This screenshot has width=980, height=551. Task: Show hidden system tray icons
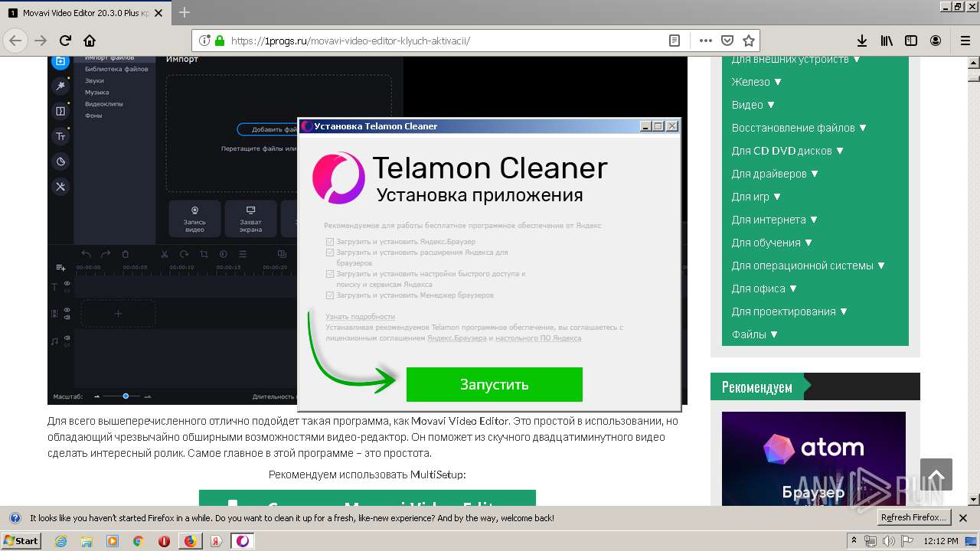(854, 541)
